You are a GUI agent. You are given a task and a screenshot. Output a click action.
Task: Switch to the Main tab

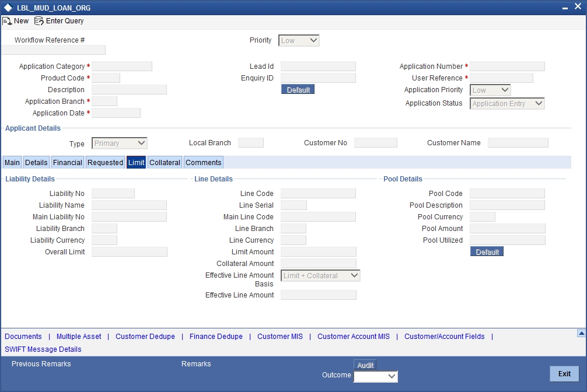pos(12,163)
